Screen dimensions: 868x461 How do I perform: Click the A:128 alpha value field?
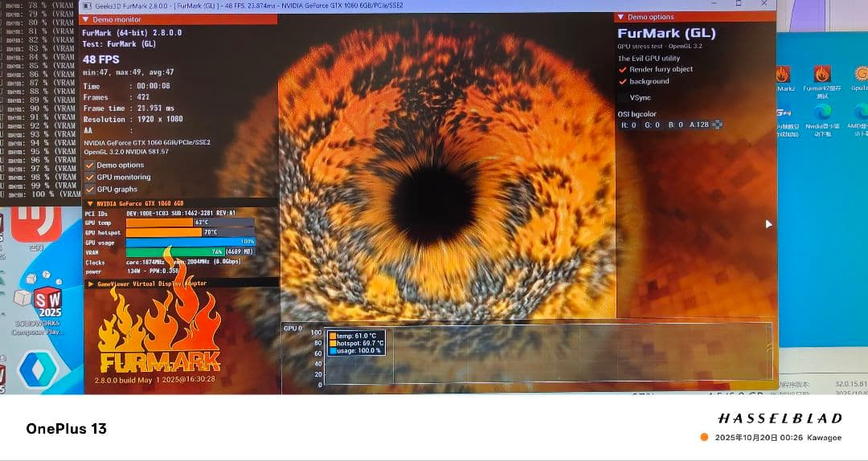(x=698, y=124)
